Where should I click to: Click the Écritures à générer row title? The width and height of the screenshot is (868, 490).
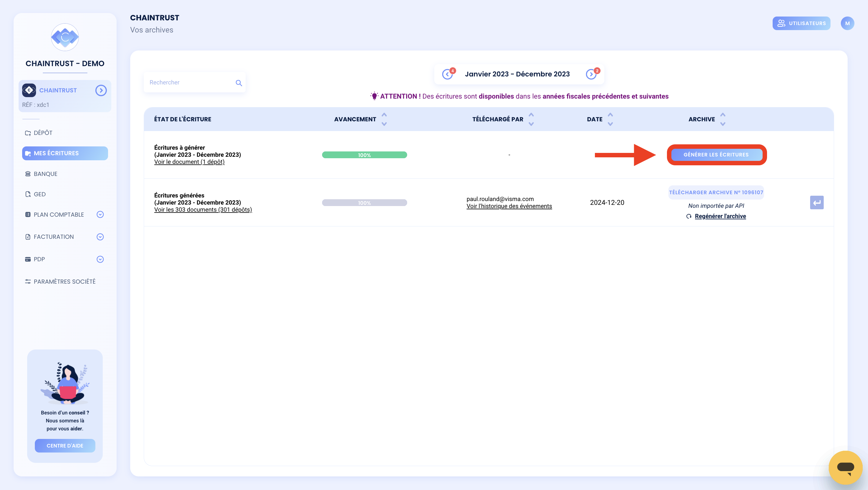click(x=180, y=148)
